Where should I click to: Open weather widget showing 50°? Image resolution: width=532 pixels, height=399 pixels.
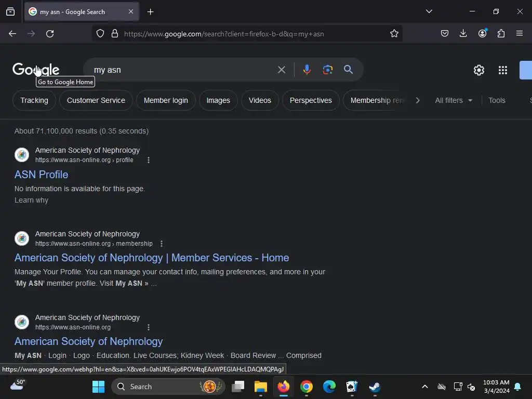click(17, 385)
